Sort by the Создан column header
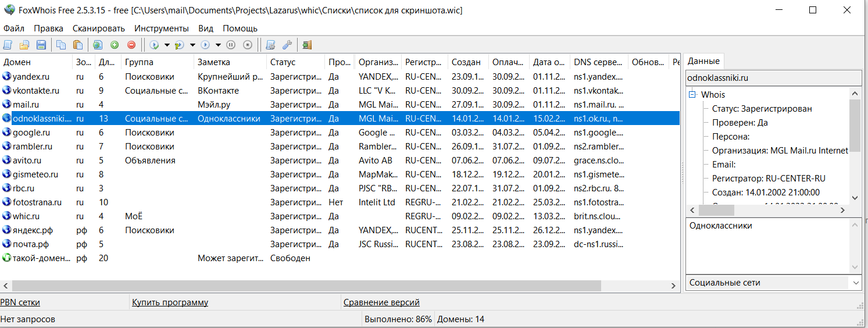Viewport: 868px width, 328px height. [469, 62]
